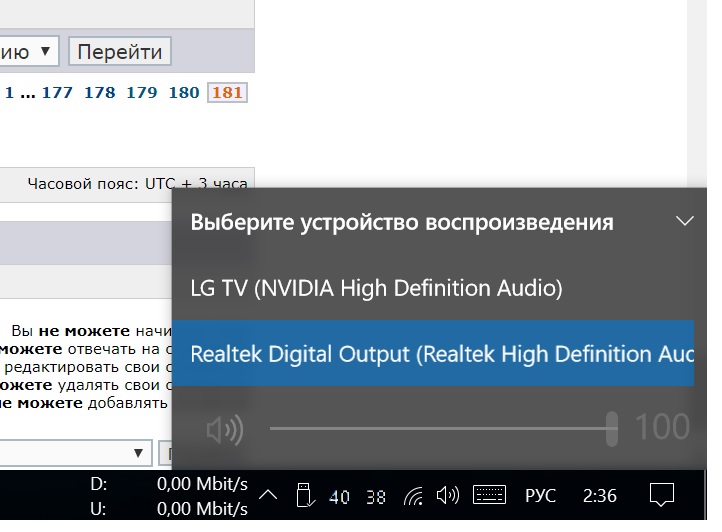The height and width of the screenshot is (532, 722).
Task: Open touch keyboard tray icon
Action: pyautogui.click(x=489, y=495)
